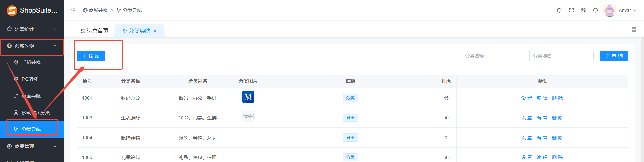
Task: Open the grid layout icon at right
Action: point(634,30)
